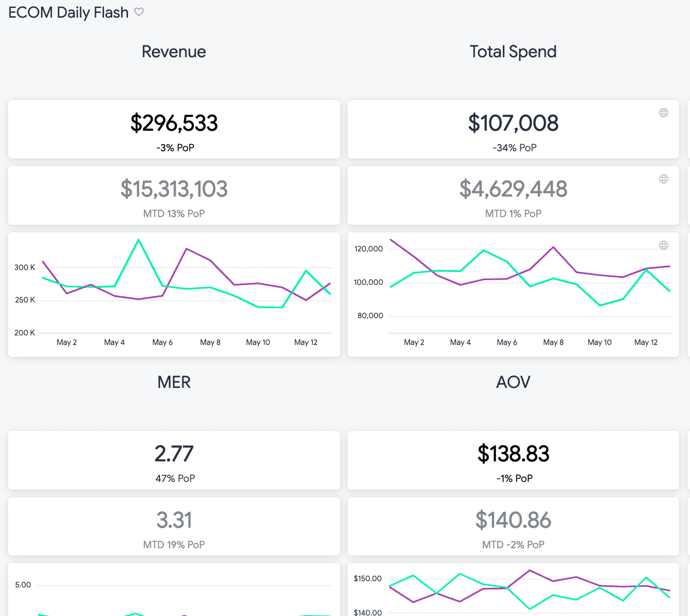Click the globe icon on $4,629,448 MTD card
This screenshot has height=616, width=690.
(x=664, y=179)
